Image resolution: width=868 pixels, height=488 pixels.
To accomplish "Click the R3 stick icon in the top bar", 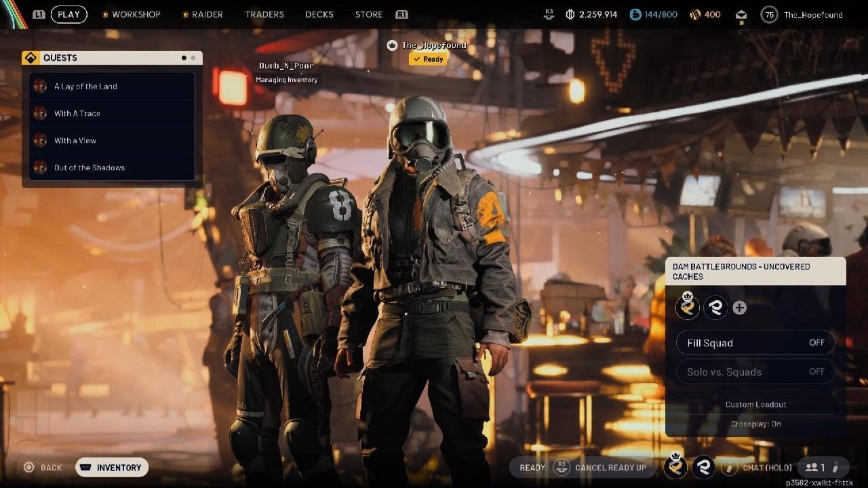I will [549, 14].
